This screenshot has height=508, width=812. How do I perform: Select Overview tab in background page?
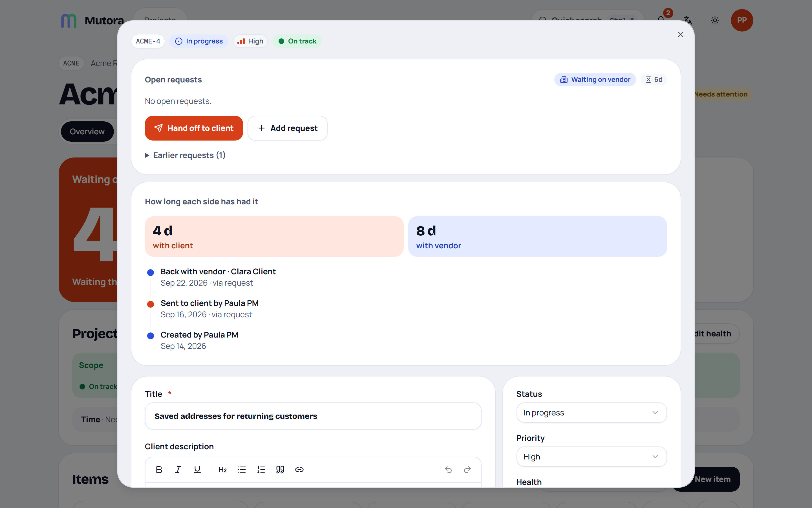coord(87,131)
